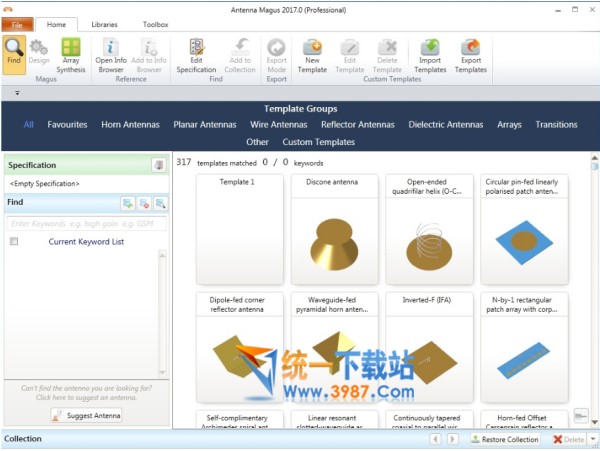Viewport: 600px width, 451px height.
Task: Open the Info Browser
Action: (x=111, y=56)
